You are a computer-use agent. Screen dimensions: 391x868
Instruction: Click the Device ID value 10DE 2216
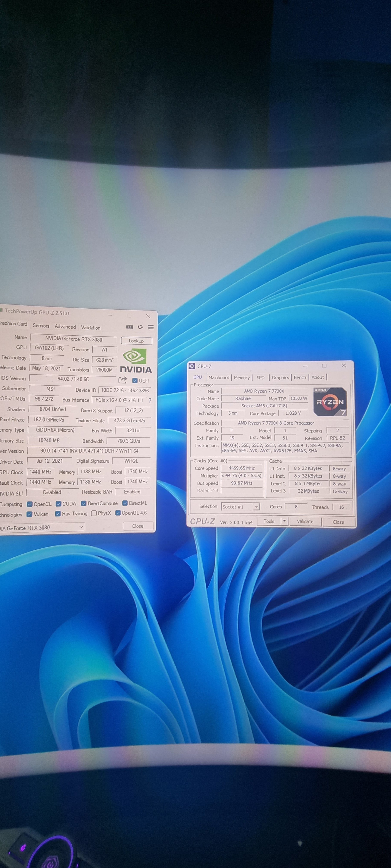point(125,390)
